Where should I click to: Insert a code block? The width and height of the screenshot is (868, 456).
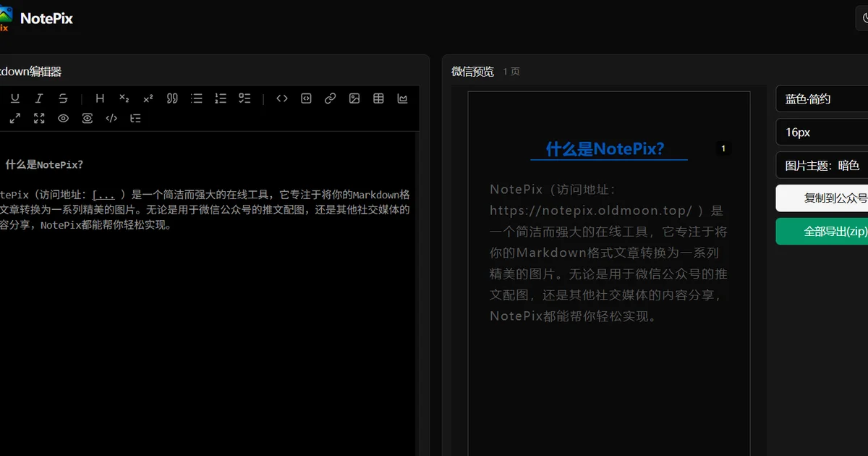click(x=306, y=98)
